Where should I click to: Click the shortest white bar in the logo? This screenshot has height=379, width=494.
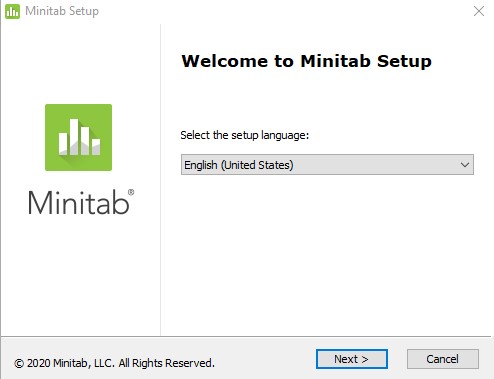96,147
